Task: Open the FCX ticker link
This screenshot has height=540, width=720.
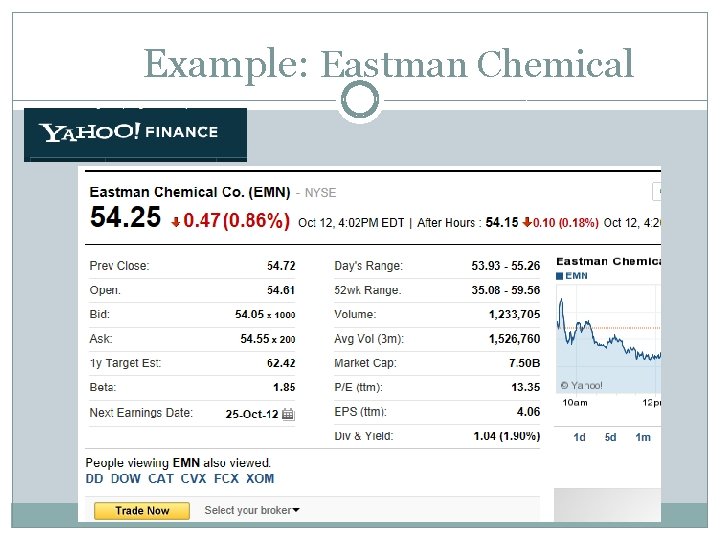Action: point(226,478)
